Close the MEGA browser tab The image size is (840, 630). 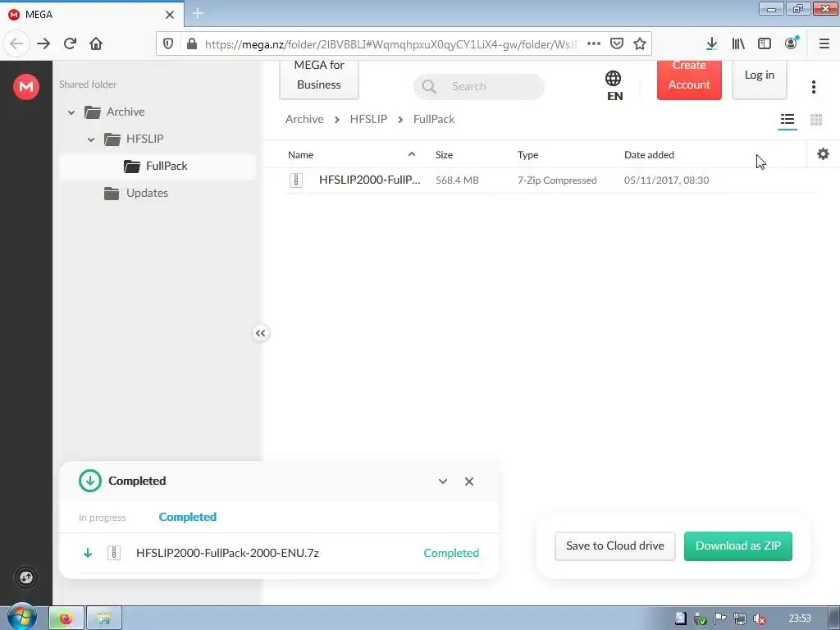[x=169, y=15]
